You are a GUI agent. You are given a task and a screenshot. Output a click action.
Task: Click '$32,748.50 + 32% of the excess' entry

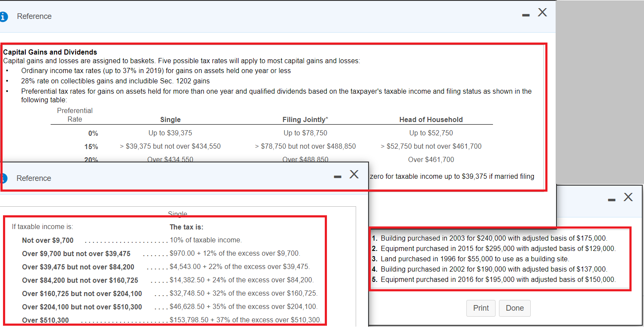[x=244, y=293]
